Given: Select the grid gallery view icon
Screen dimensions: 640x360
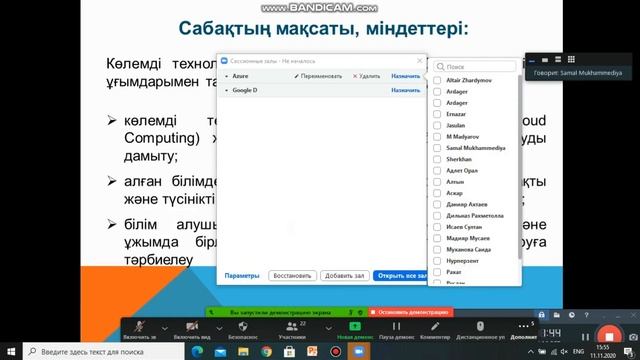Looking at the screenshot, I should point(571,60).
